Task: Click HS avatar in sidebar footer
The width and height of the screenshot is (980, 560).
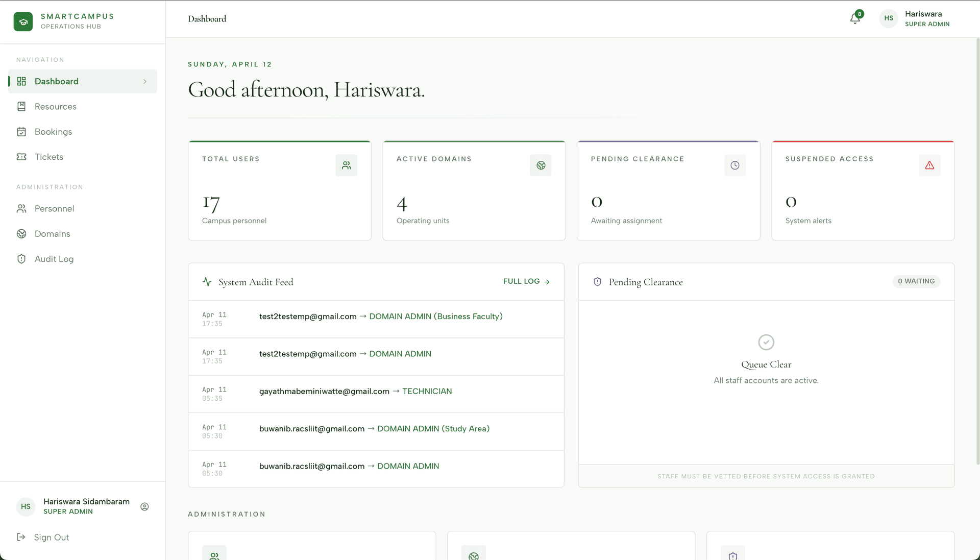Action: pyautogui.click(x=26, y=506)
